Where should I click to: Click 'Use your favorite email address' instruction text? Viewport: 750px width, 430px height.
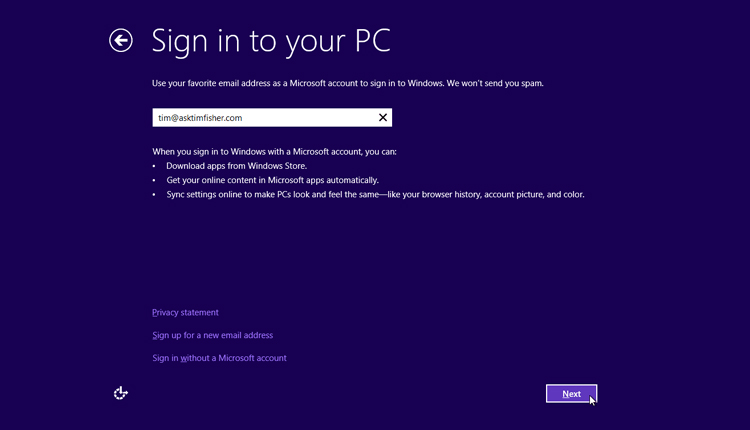pos(348,83)
